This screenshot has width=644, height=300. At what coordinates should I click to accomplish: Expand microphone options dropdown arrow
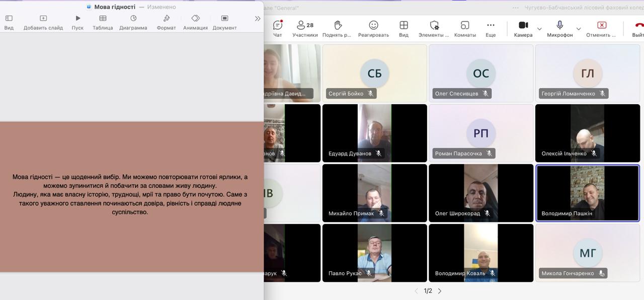click(x=579, y=29)
